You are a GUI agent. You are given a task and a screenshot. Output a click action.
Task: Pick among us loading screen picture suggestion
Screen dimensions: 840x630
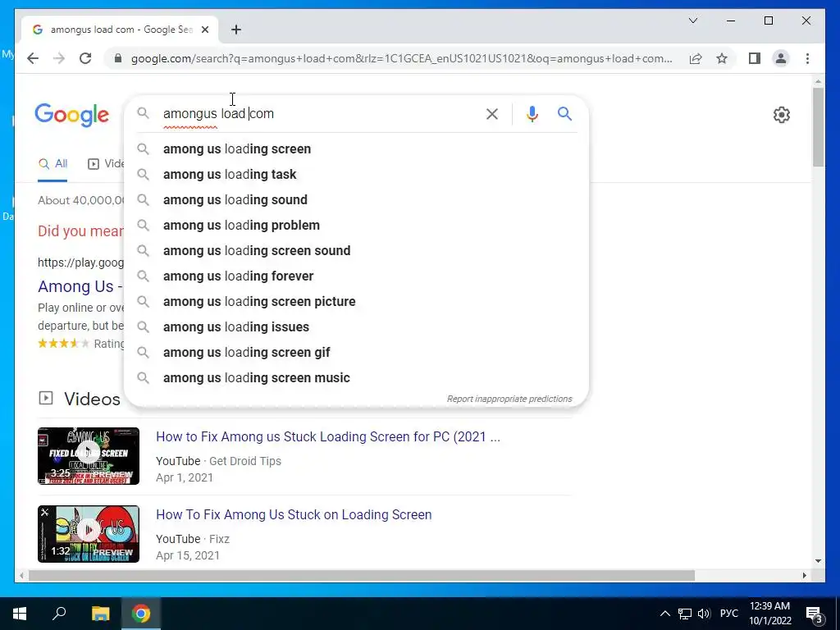356,302
